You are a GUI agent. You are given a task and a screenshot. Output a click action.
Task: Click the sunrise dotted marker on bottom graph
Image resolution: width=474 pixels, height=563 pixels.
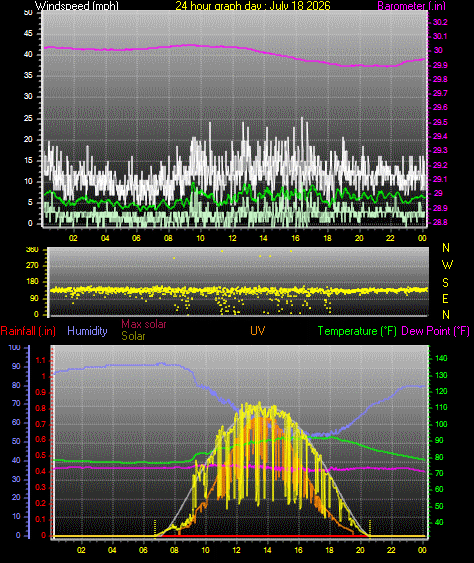pyautogui.click(x=155, y=528)
